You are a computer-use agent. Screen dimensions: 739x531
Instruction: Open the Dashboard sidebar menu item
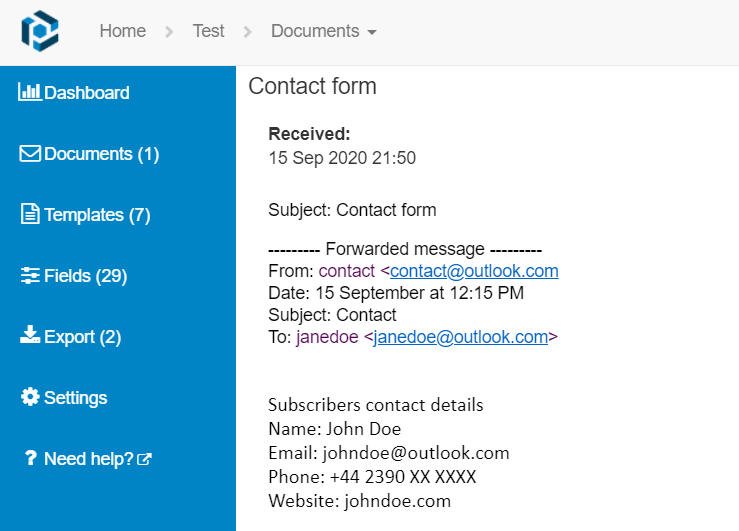point(87,93)
